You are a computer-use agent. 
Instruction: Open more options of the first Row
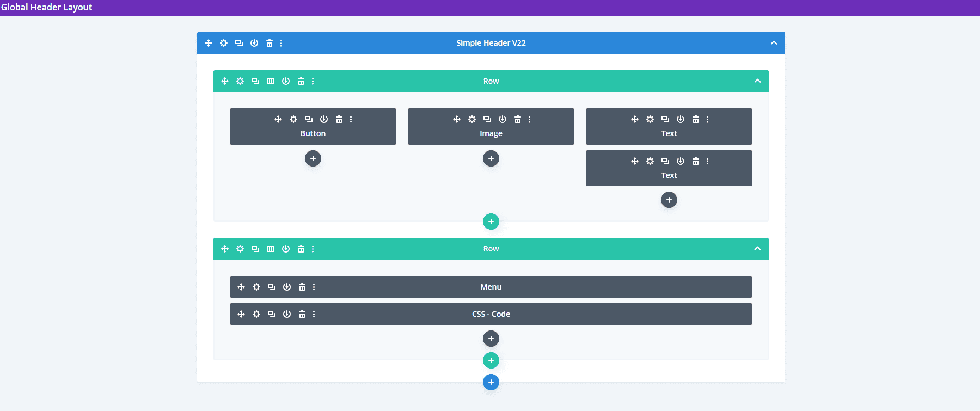(313, 81)
